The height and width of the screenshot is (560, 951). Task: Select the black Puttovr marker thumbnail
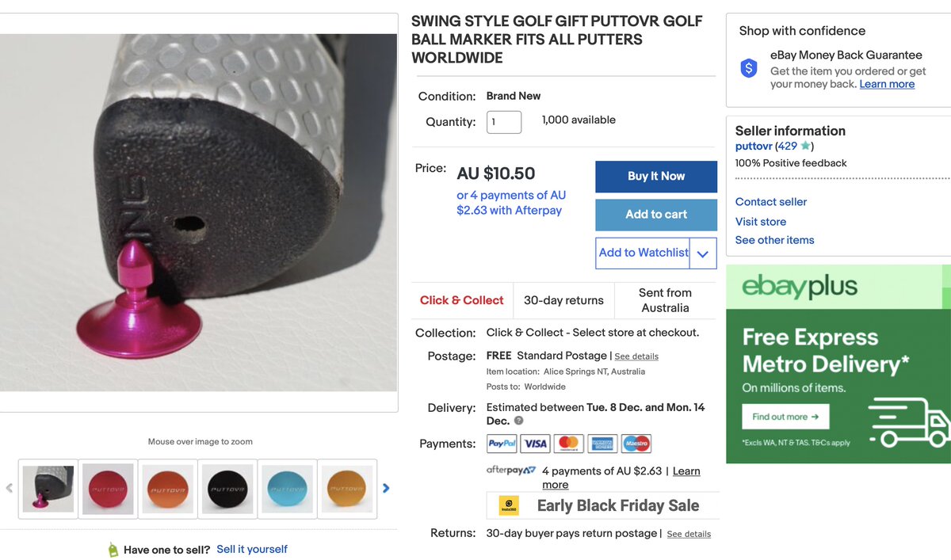pos(228,489)
